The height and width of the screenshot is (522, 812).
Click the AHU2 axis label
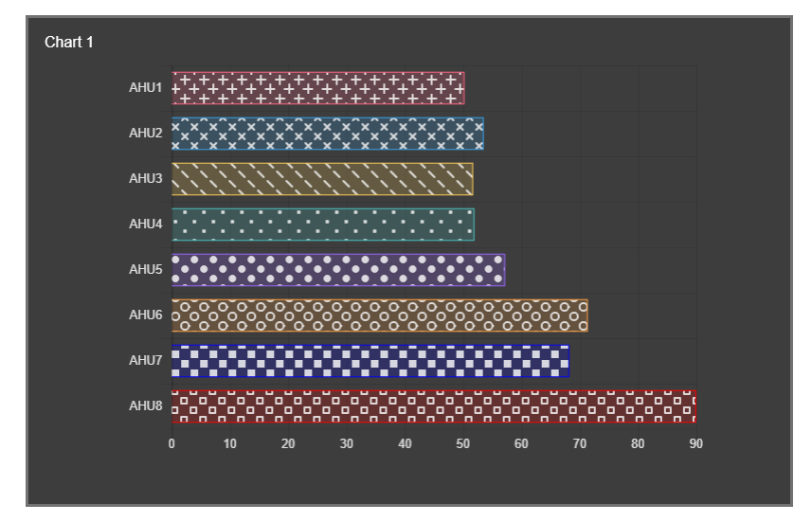[x=146, y=134]
